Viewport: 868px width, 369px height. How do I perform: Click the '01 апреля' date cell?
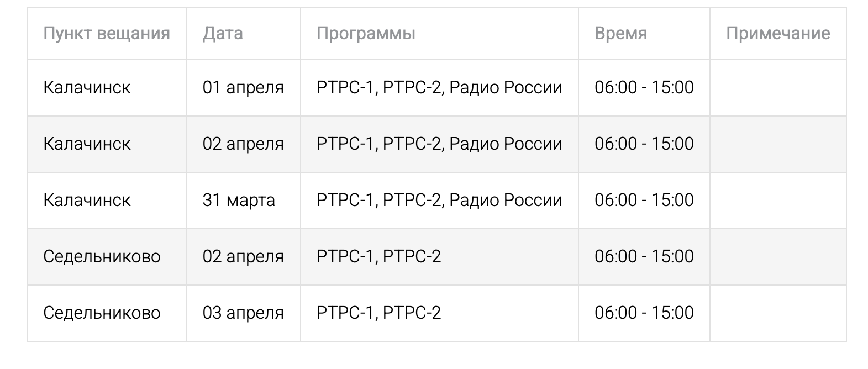(x=243, y=87)
